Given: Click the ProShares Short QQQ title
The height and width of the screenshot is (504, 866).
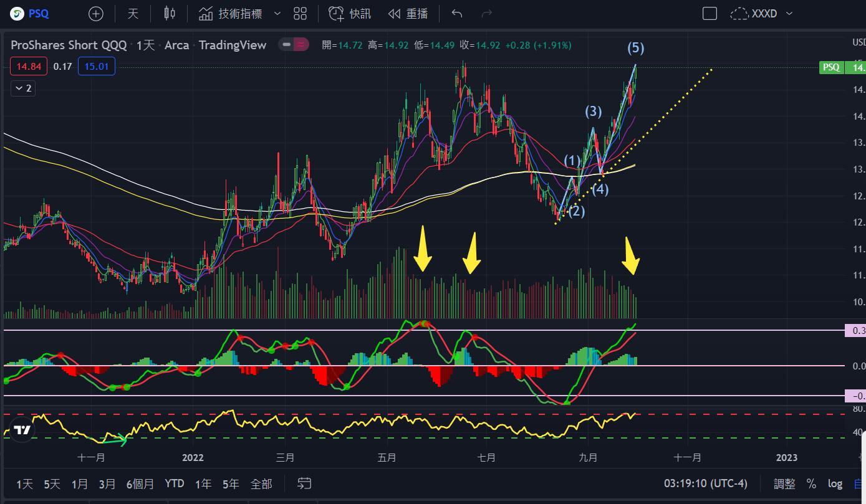Looking at the screenshot, I should 69,45.
